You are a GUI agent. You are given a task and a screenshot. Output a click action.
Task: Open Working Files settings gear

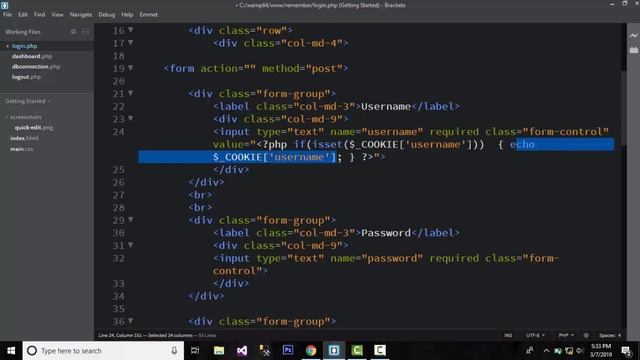tap(73, 31)
